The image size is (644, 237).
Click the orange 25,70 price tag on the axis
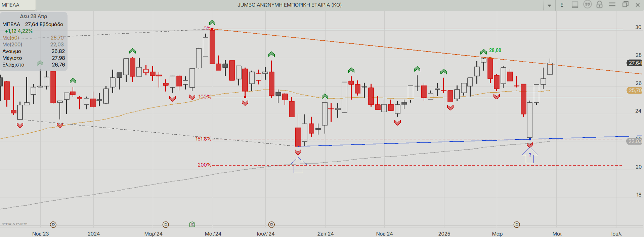pos(635,90)
